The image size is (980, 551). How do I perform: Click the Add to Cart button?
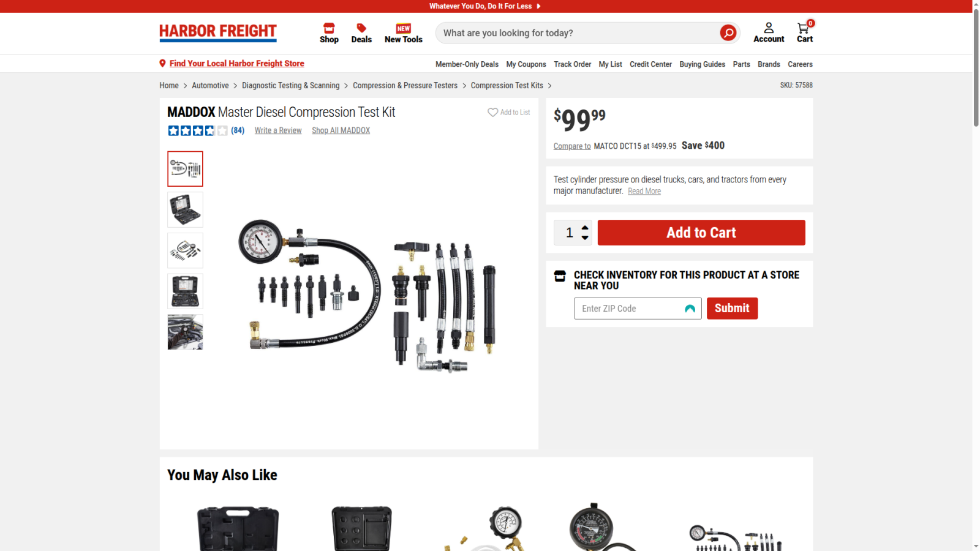[701, 233]
